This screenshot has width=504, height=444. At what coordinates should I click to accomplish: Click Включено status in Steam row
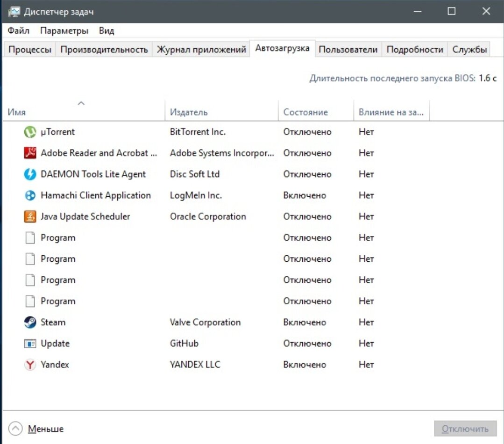(305, 322)
